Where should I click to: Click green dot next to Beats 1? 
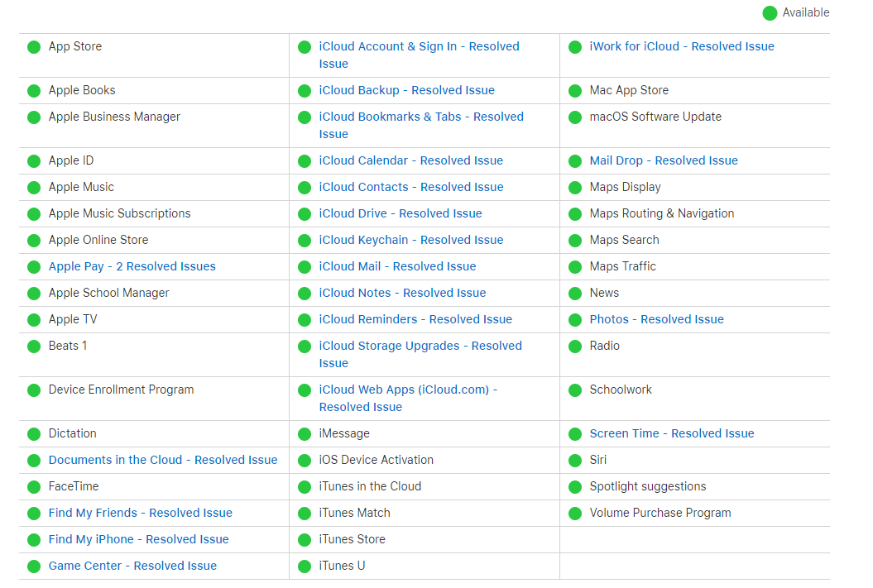click(34, 347)
